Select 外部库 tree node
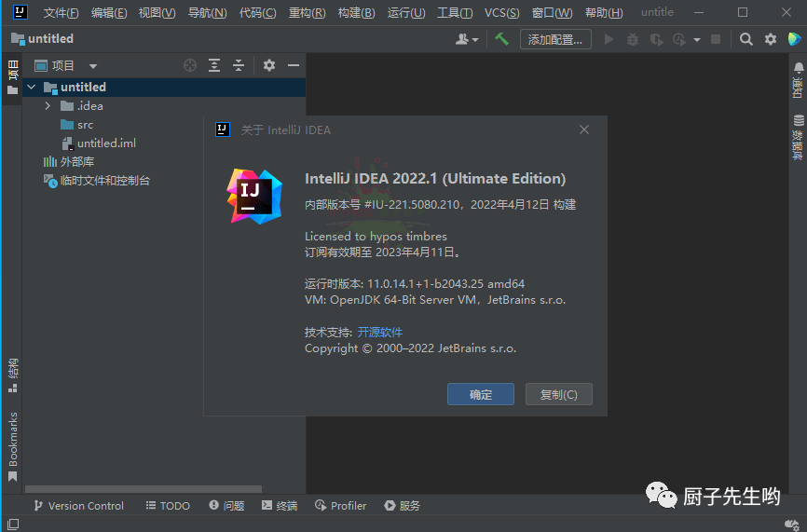 (68, 161)
